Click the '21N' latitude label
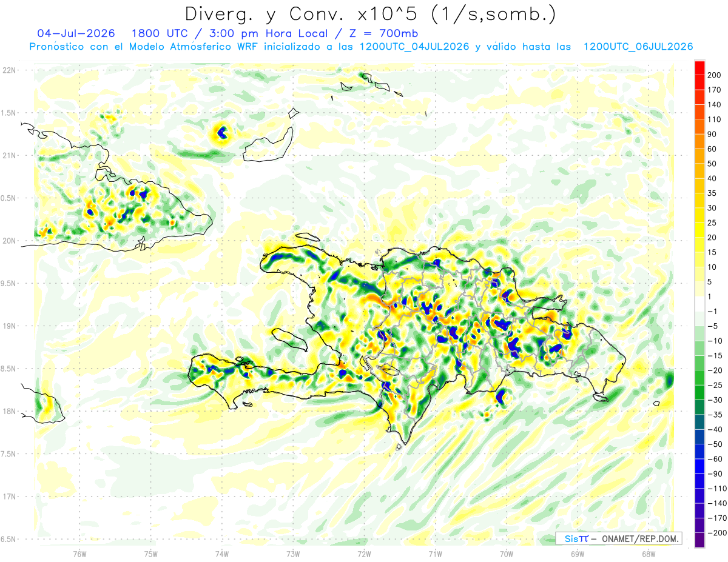 point(10,155)
